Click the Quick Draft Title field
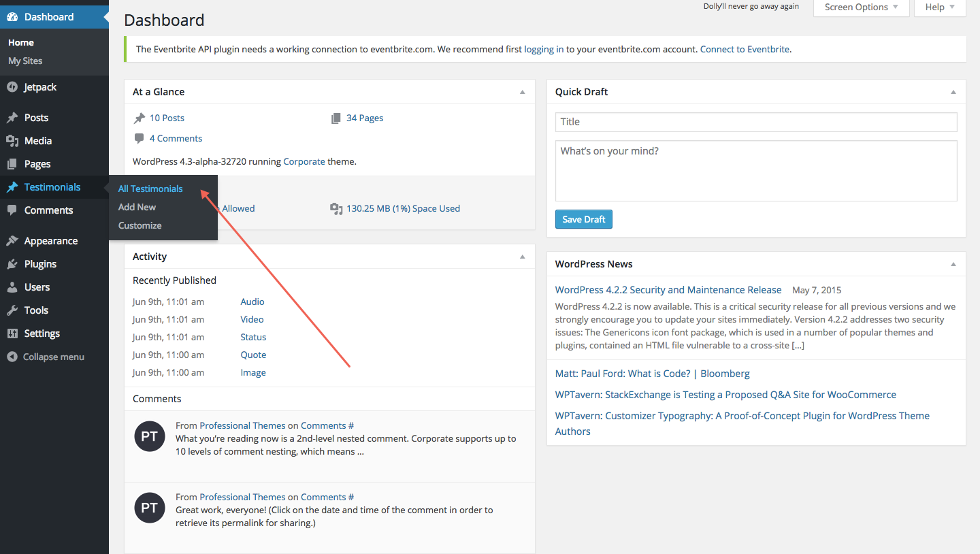This screenshot has height=554, width=980. (755, 122)
